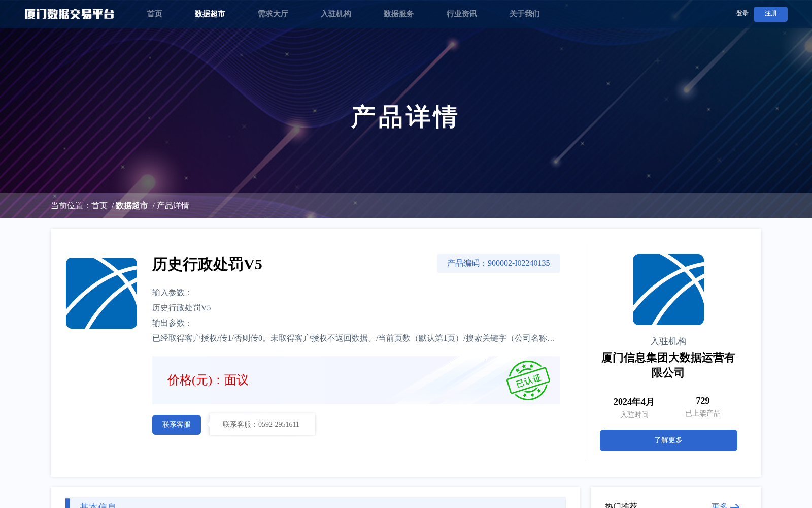Image resolution: width=812 pixels, height=508 pixels.
Task: Click the phone number 0592-2951611 tooltip
Action: (262, 424)
